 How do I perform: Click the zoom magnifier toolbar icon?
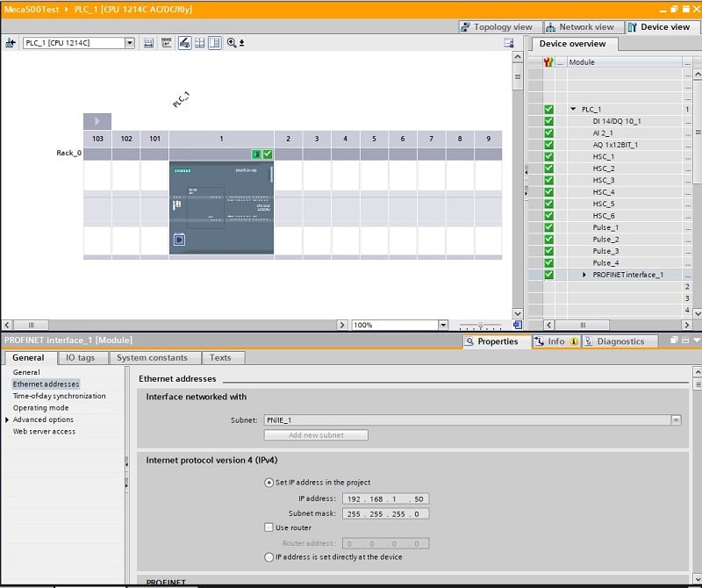click(232, 43)
